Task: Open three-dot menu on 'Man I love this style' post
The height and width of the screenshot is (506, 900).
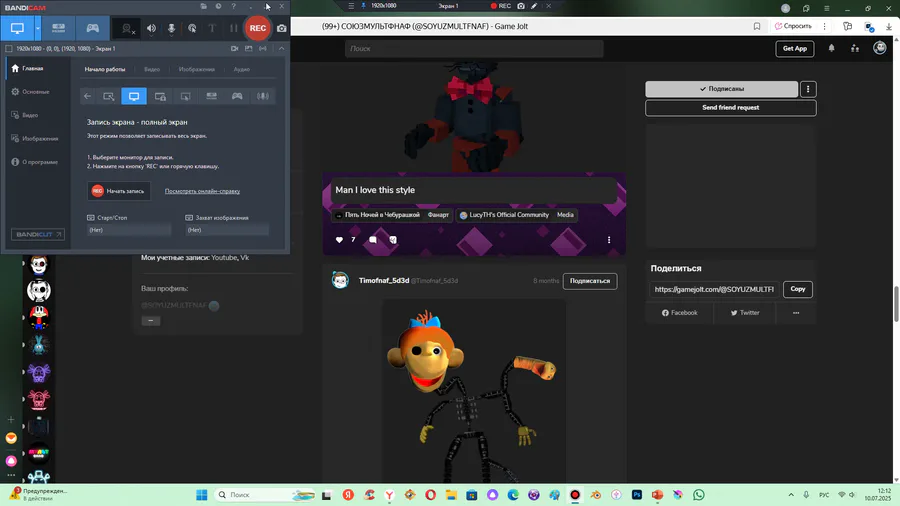Action: [x=609, y=240]
